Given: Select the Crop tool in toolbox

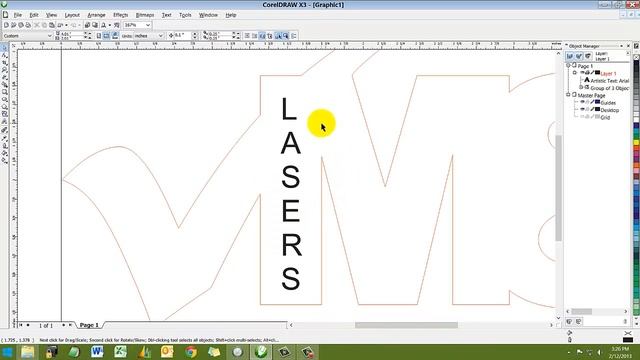Looking at the screenshot, I should click(x=4, y=62).
